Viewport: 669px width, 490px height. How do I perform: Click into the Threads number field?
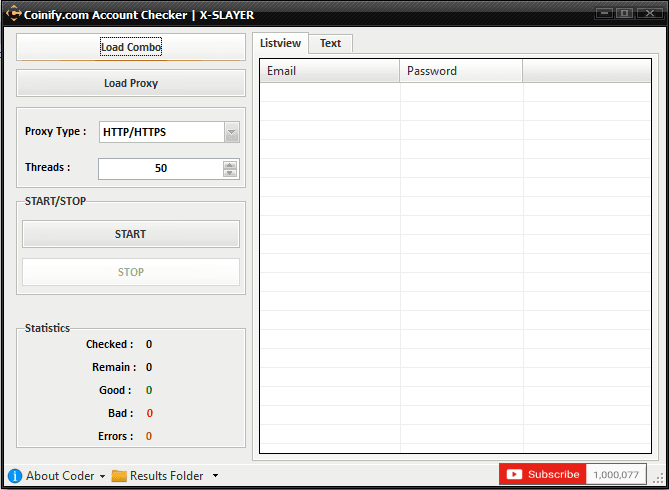[161, 169]
